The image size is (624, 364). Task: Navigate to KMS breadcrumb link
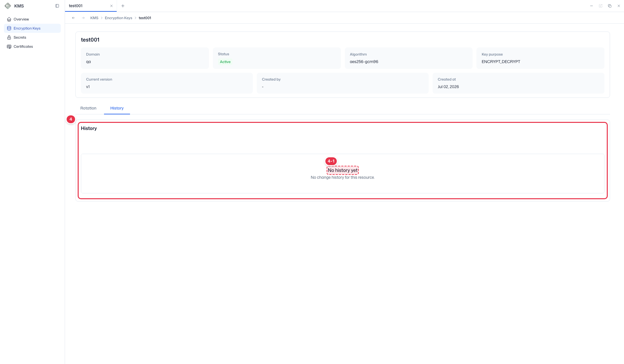94,18
